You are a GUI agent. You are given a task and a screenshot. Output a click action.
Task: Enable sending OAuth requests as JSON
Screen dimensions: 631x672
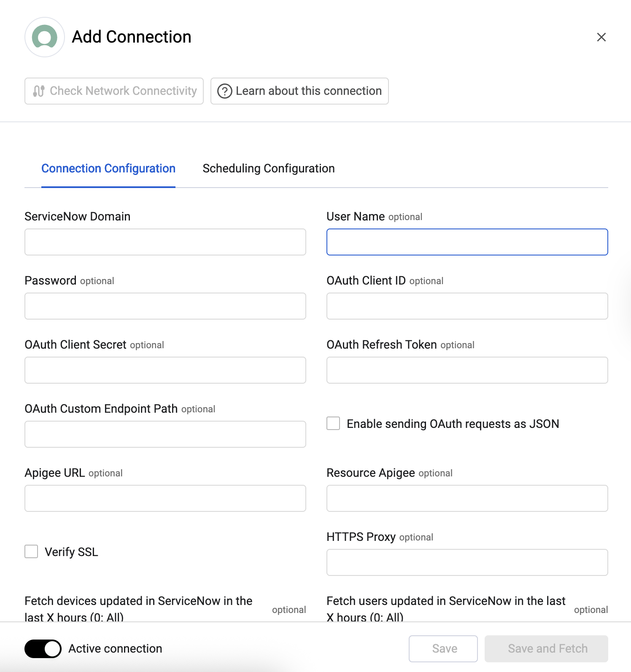[x=333, y=423]
